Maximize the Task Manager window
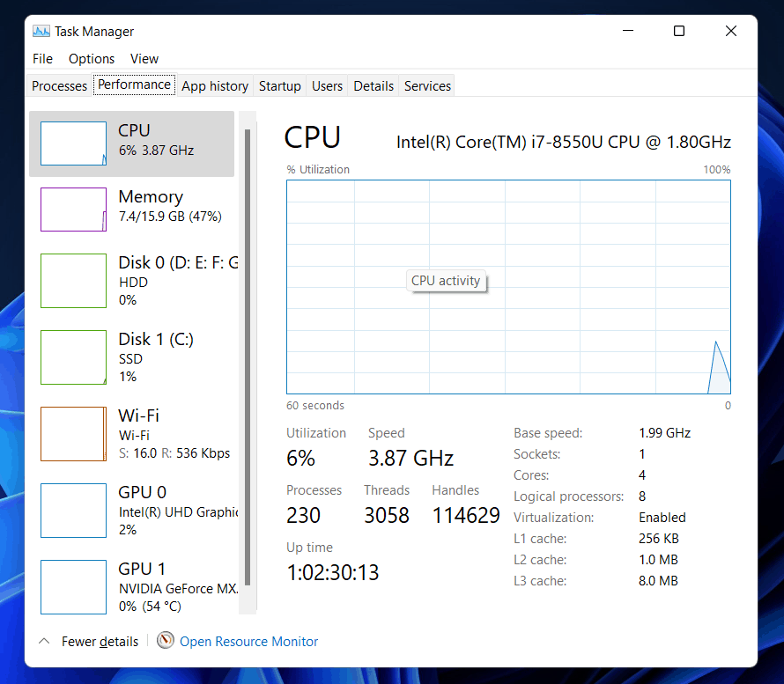Viewport: 784px width, 684px height. [679, 31]
